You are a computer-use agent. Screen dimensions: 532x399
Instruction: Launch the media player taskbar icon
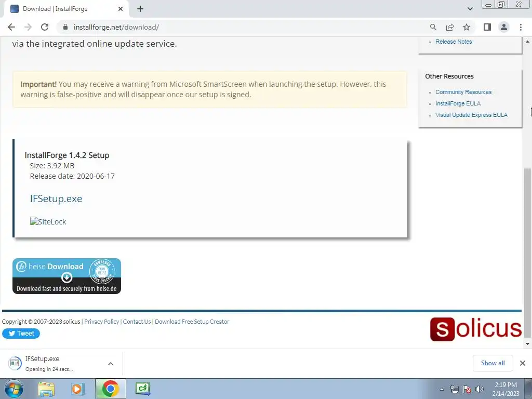[78, 389]
